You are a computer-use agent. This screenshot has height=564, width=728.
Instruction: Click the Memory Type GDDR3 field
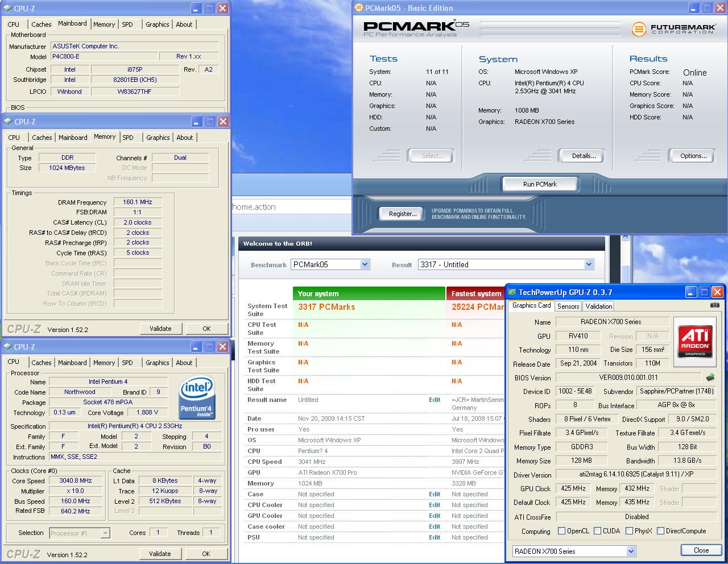click(581, 447)
